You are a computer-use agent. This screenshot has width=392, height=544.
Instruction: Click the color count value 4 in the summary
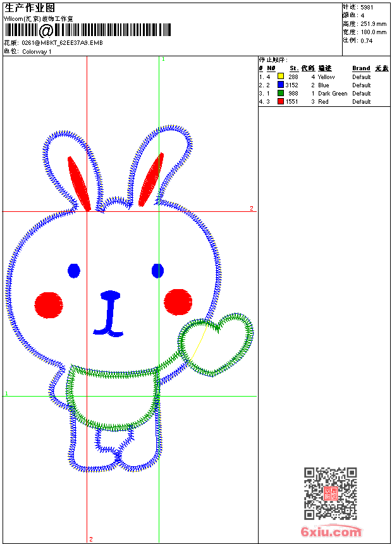click(x=362, y=16)
